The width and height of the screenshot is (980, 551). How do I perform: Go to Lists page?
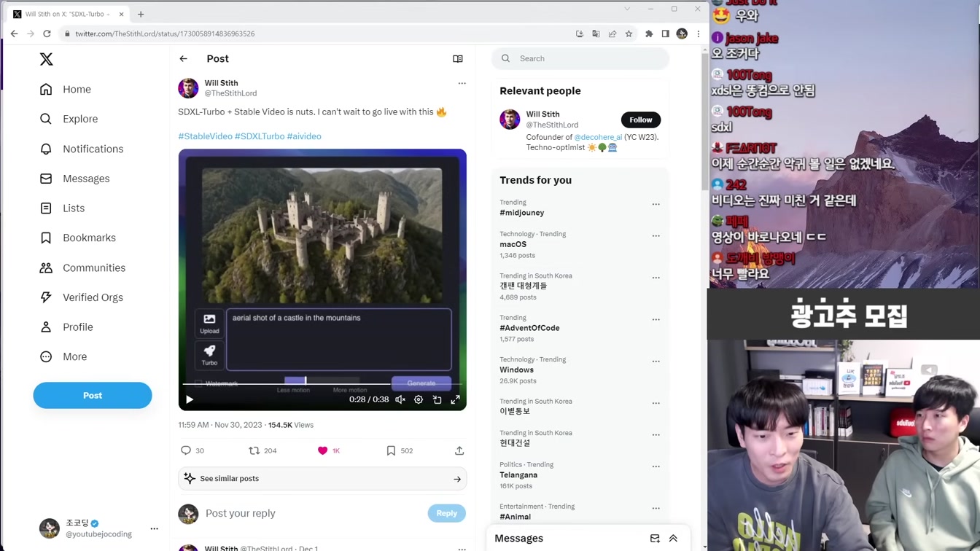pos(62,208)
